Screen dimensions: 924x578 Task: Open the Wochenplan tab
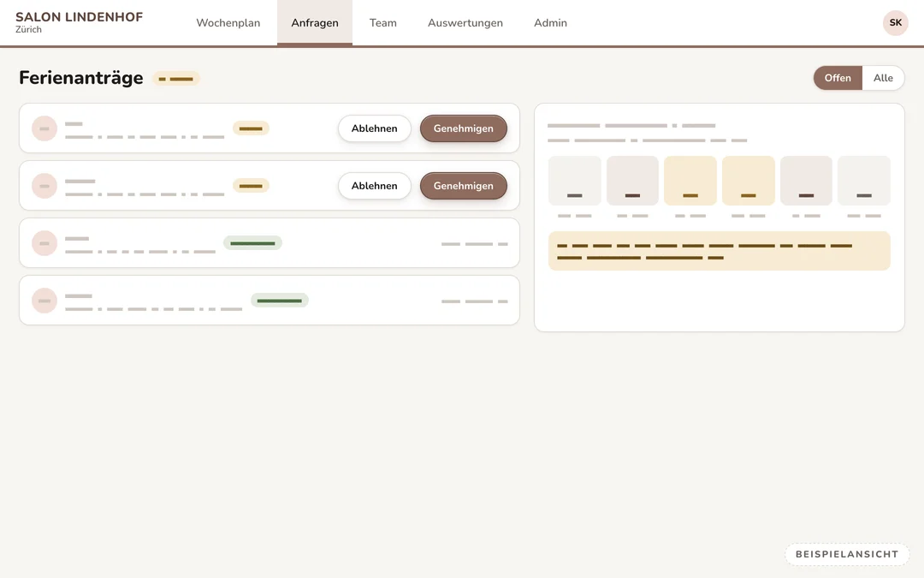point(228,23)
